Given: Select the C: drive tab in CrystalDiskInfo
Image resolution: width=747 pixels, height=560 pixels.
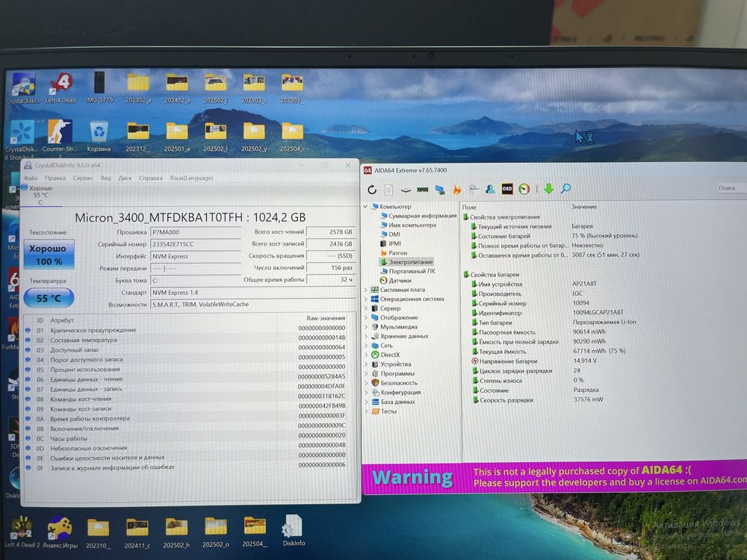Looking at the screenshot, I should pyautogui.click(x=41, y=195).
